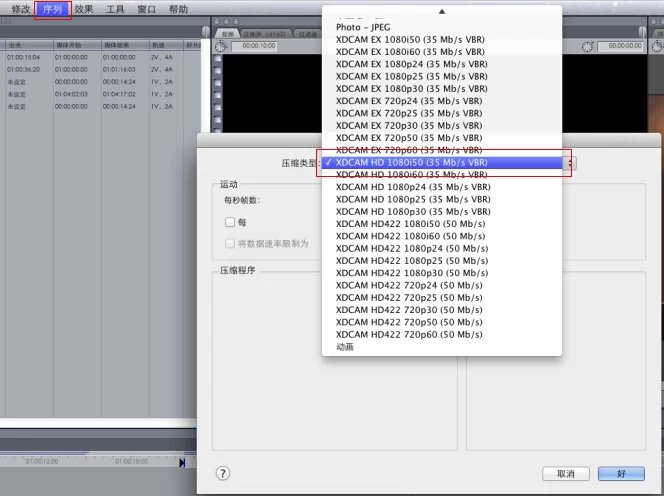The image size is (664, 496).
Task: Choose XDCAM EX 1080i60 (35 Mb/s VBR)
Action: click(442, 52)
